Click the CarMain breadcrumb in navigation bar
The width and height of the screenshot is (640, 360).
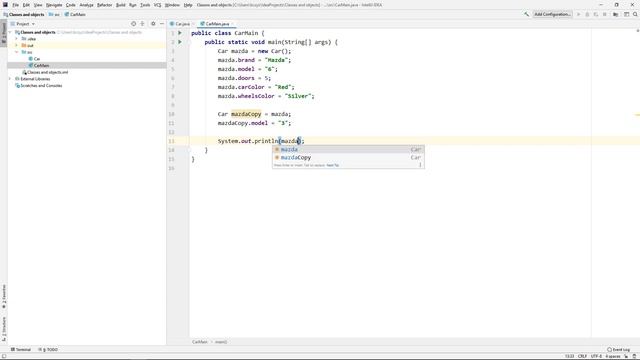(x=75, y=14)
